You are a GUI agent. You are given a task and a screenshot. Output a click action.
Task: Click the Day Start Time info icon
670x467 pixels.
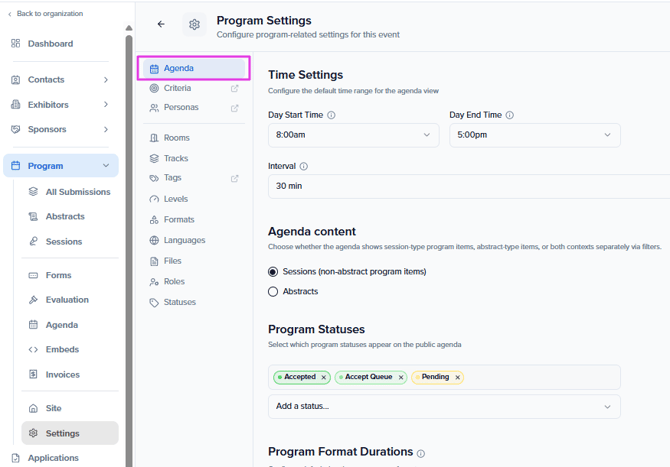[331, 115]
